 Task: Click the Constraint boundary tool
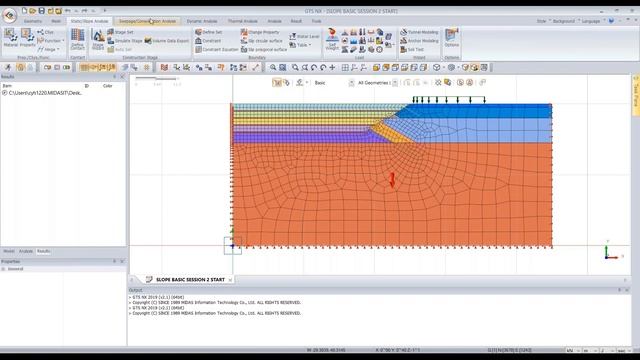(x=208, y=41)
